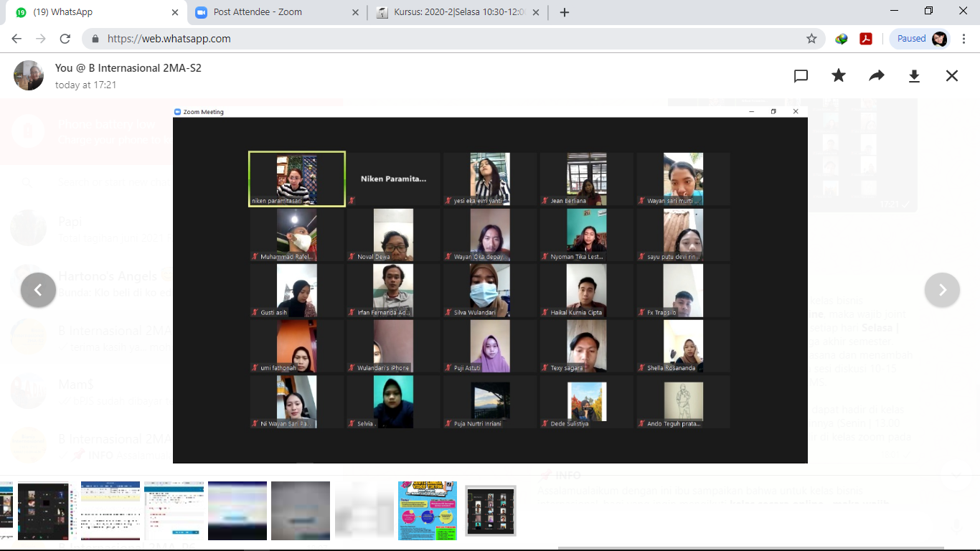Switch to the (19) WhatsApp tab
Screen dimensions: 980x551
pos(95,12)
